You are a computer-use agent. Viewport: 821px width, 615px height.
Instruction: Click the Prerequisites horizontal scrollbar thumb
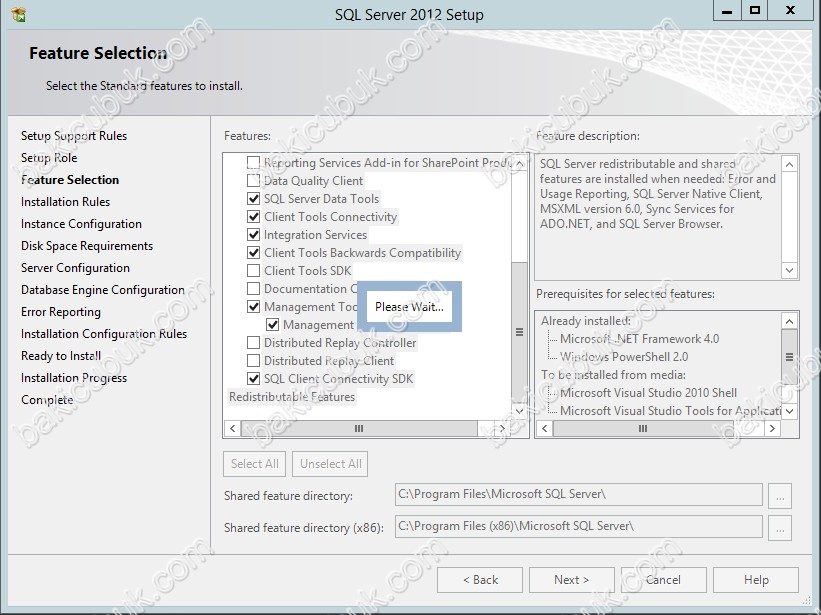[643, 429]
